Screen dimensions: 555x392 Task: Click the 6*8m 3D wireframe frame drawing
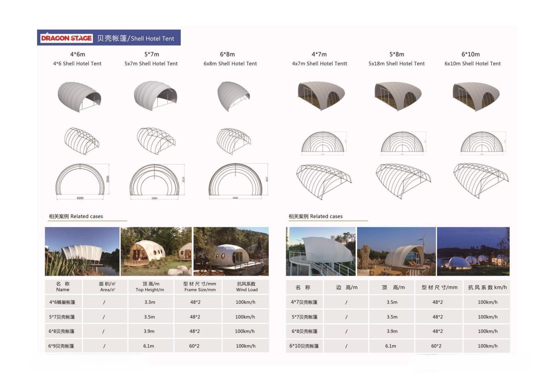[234, 141]
